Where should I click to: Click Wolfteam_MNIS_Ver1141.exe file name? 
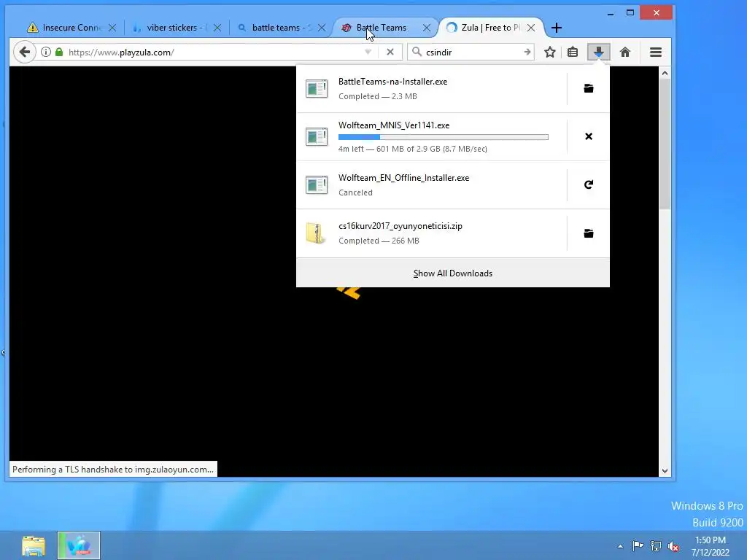[393, 125]
